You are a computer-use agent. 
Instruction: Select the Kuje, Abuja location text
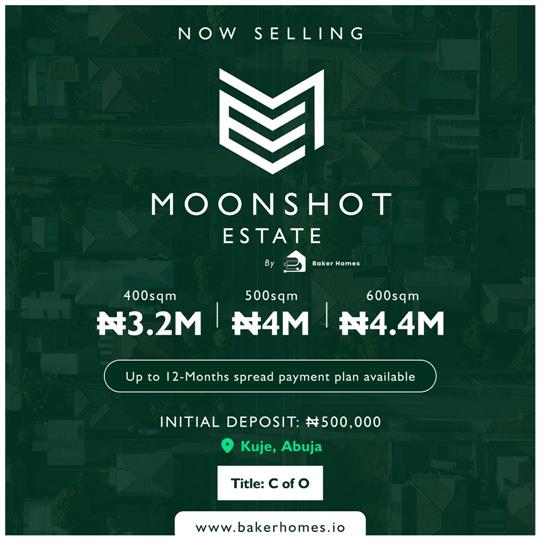coord(281,447)
